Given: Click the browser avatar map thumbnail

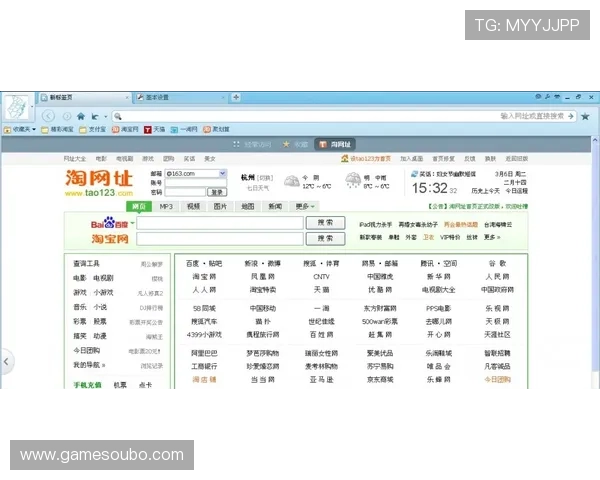Looking at the screenshot, I should (16, 108).
